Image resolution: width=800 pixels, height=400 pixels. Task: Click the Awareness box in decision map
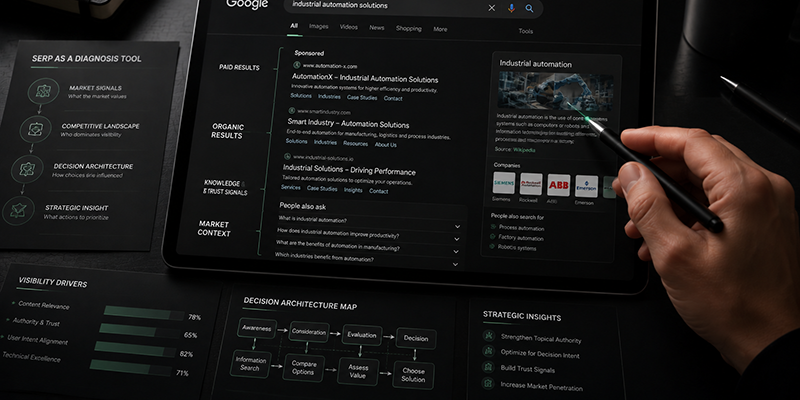[x=257, y=328]
